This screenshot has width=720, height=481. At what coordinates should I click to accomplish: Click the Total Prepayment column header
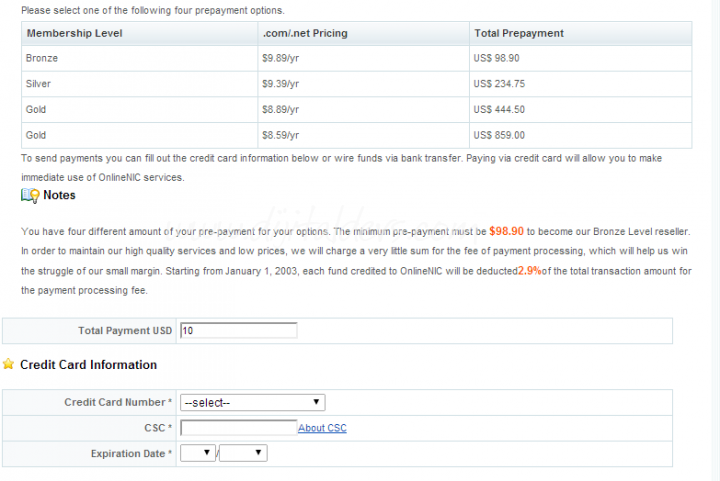click(518, 33)
